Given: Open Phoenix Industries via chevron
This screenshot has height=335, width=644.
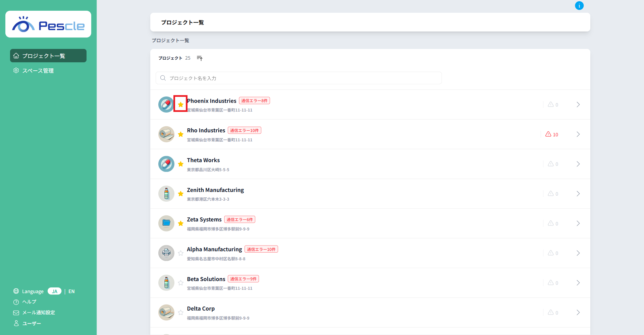Looking at the screenshot, I should [578, 105].
